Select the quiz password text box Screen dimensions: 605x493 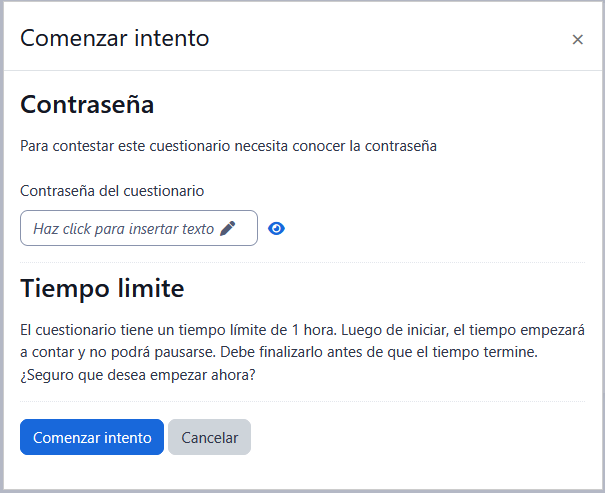coord(123,228)
